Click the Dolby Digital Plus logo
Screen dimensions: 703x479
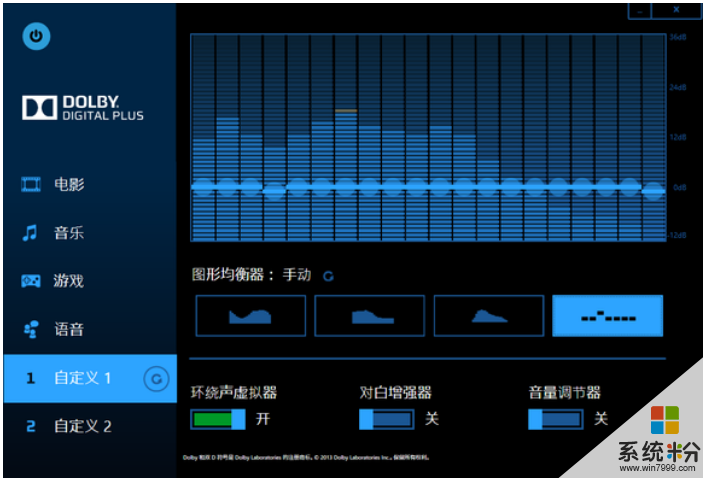click(x=83, y=108)
